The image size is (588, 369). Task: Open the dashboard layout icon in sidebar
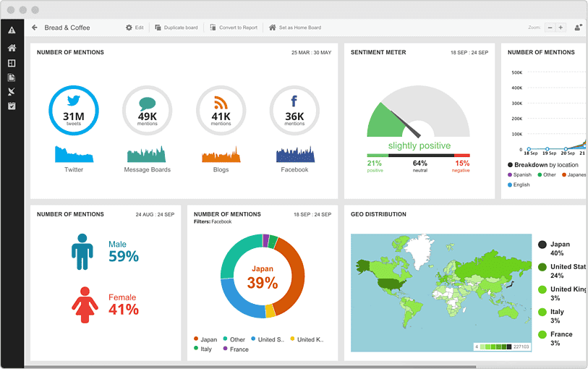[x=12, y=63]
